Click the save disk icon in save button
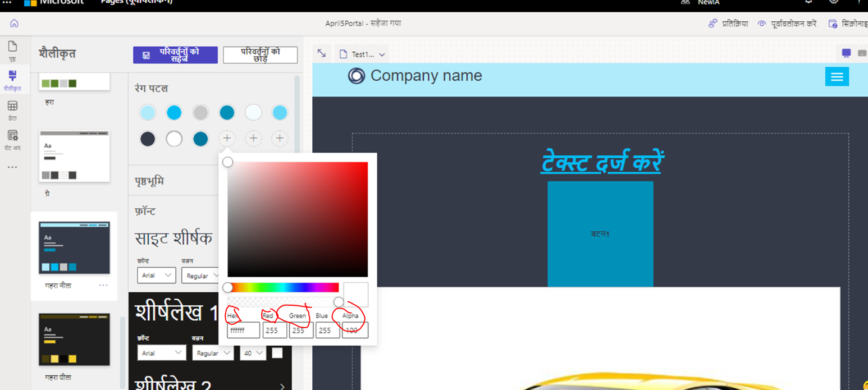Image resolution: width=868 pixels, height=390 pixels. coord(146,55)
